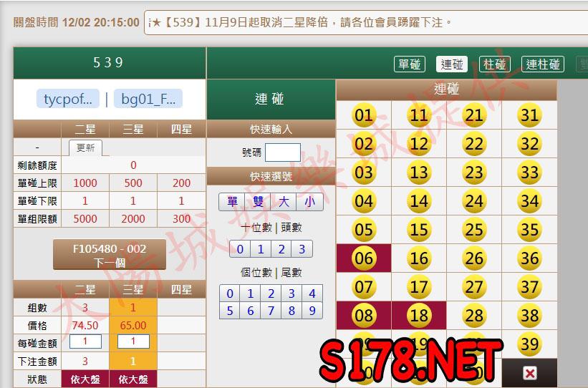Viewport: 588px width, 388px height.
Task: Select units digit 5 under 個位數
Action: 230,311
